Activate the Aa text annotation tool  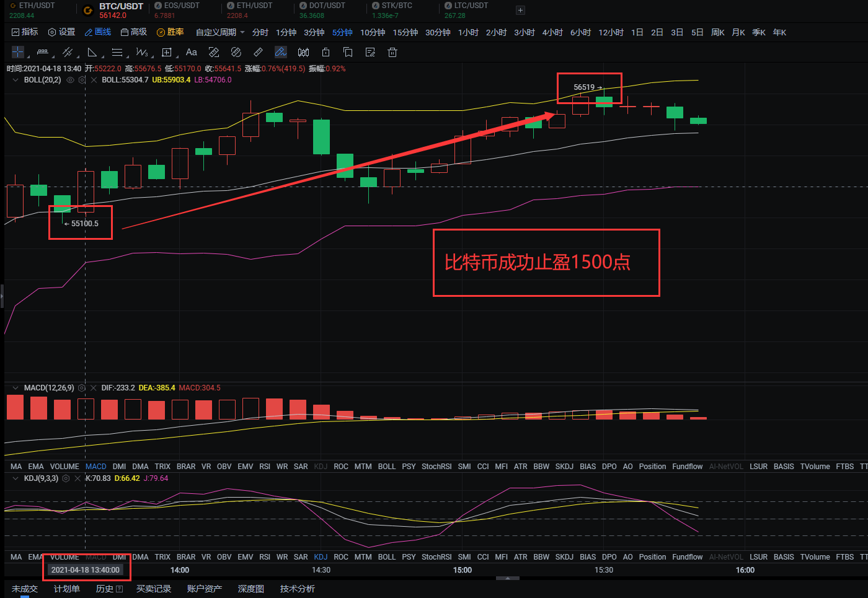click(x=192, y=52)
